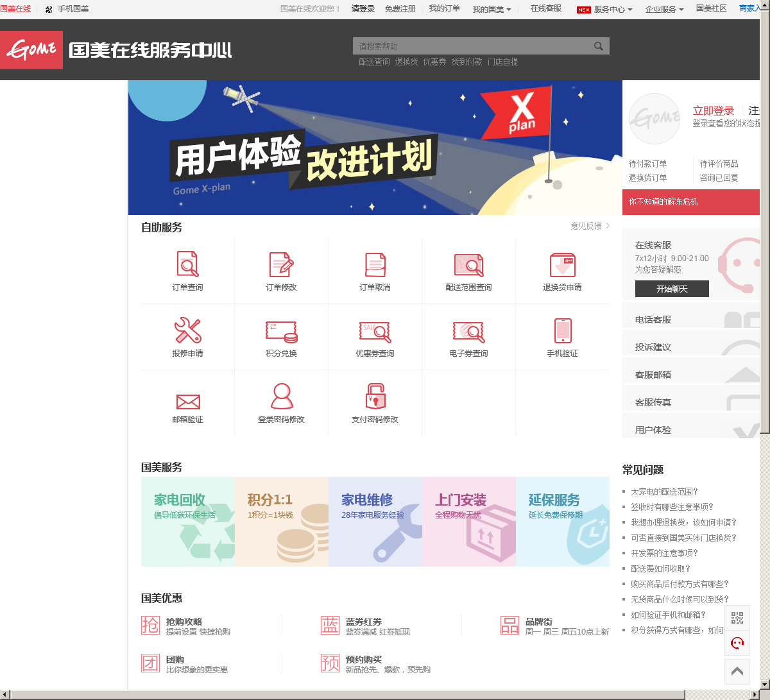Open the 咨询已回复 link
Viewport: 770px width, 700px height.
click(719, 178)
